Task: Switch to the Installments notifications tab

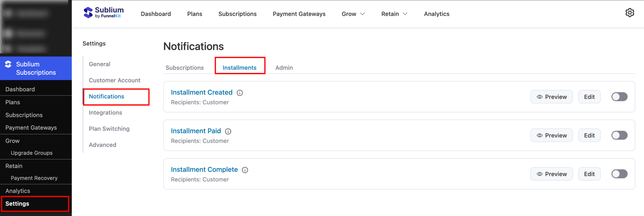Action: pos(239,68)
